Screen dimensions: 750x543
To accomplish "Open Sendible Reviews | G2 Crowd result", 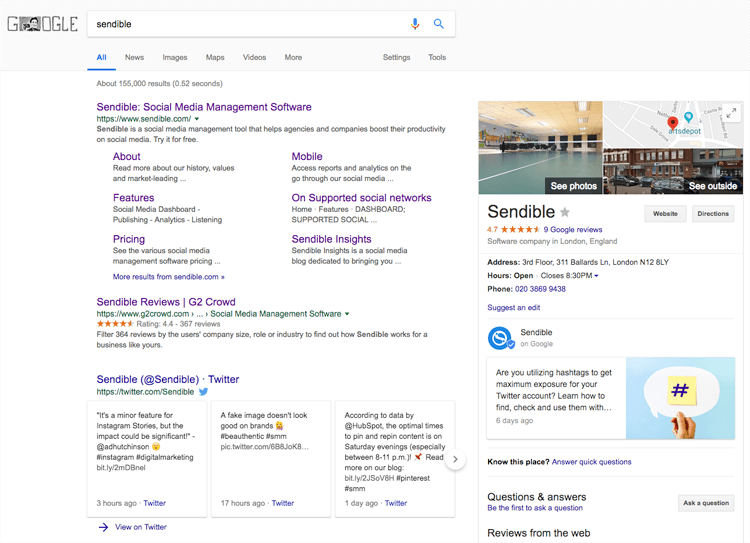I will pos(166,302).
